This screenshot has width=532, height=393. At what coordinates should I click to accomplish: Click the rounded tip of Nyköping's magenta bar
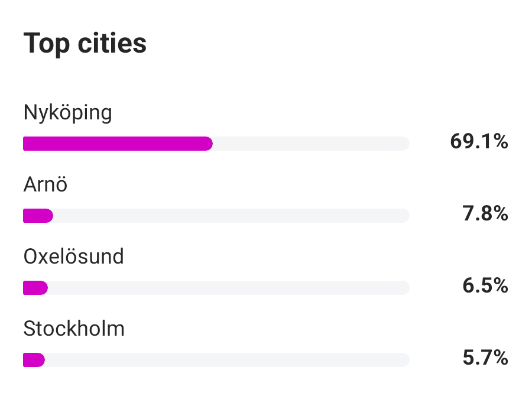coord(209,144)
